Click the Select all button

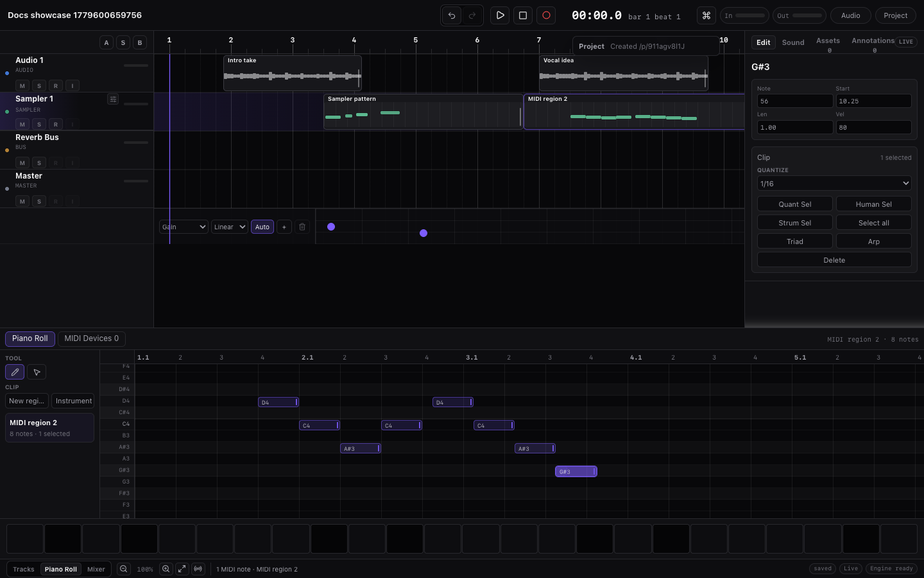click(874, 223)
